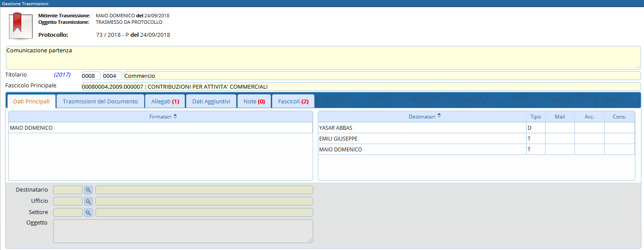This screenshot has width=644, height=250.
Task: Click the Destinatario search magnifier icon
Action: 88,190
